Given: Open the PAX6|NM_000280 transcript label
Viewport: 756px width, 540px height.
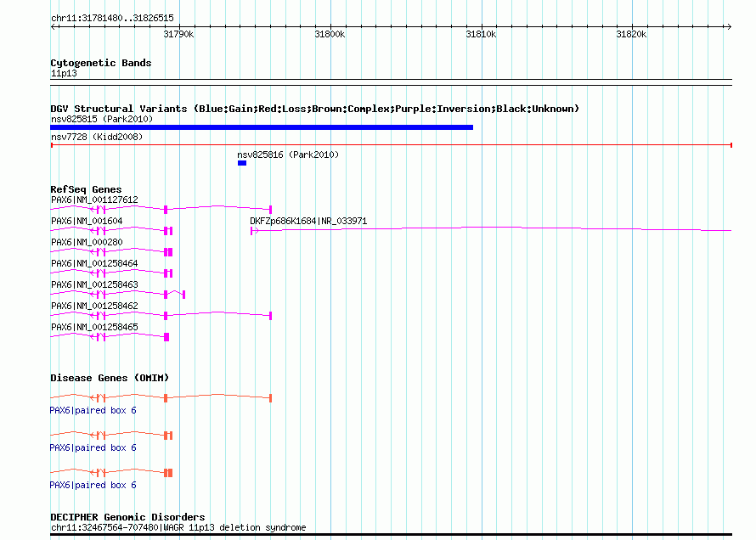Looking at the screenshot, I should pos(87,242).
